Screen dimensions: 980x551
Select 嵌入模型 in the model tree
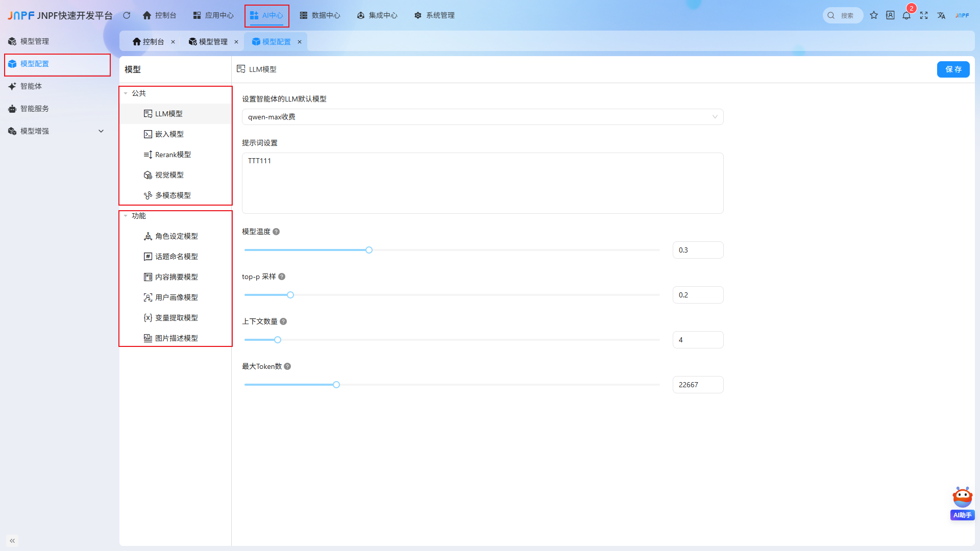point(176,134)
